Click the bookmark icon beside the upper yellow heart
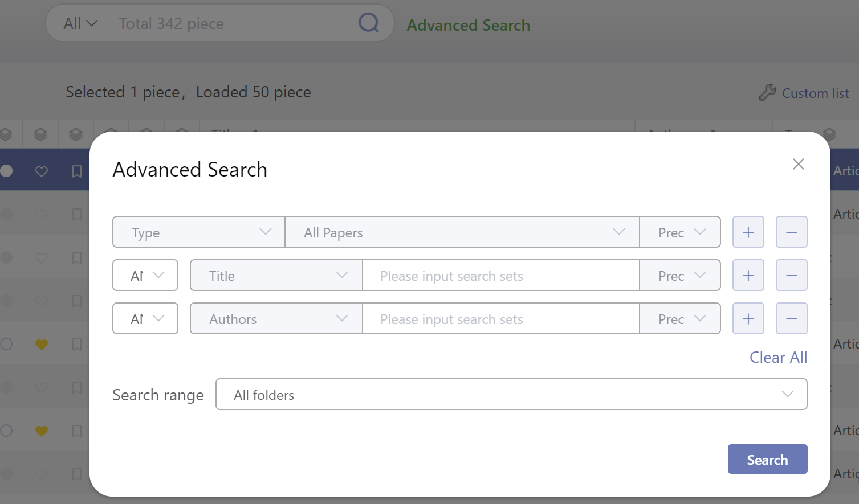The width and height of the screenshot is (859, 504). tap(76, 344)
